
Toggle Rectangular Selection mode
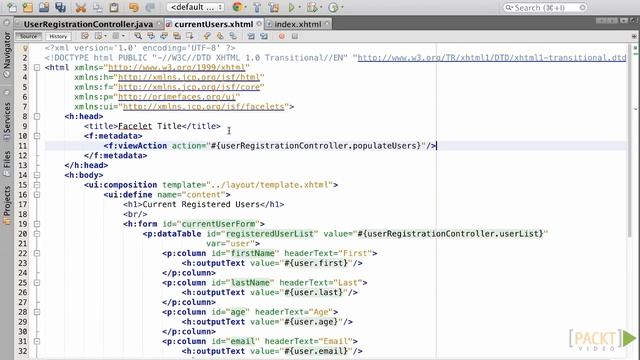[x=190, y=36]
